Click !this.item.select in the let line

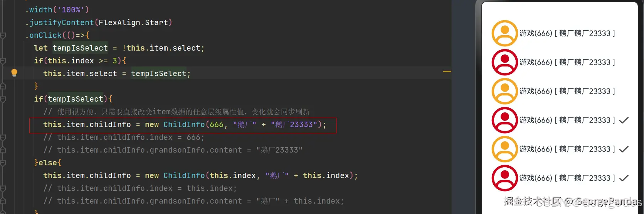[161, 48]
